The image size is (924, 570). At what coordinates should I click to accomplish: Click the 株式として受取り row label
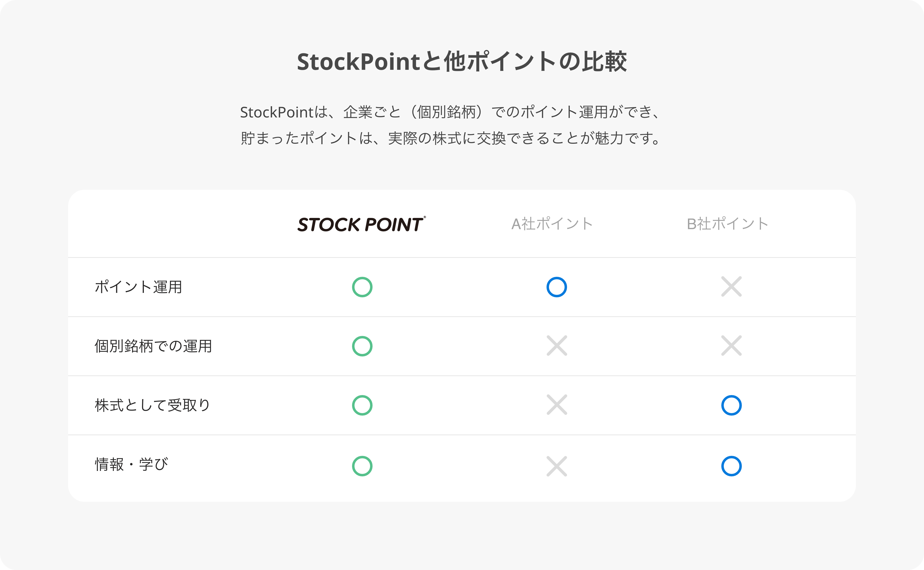click(152, 405)
